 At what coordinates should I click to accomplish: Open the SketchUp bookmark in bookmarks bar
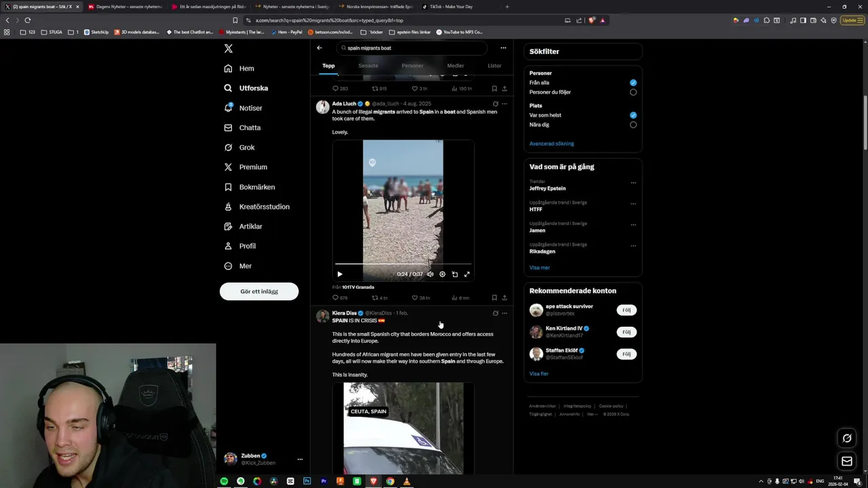point(96,32)
